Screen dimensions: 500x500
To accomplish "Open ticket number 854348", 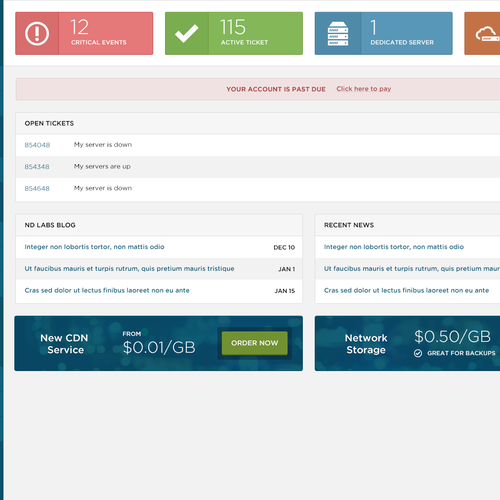I will pos(37,167).
